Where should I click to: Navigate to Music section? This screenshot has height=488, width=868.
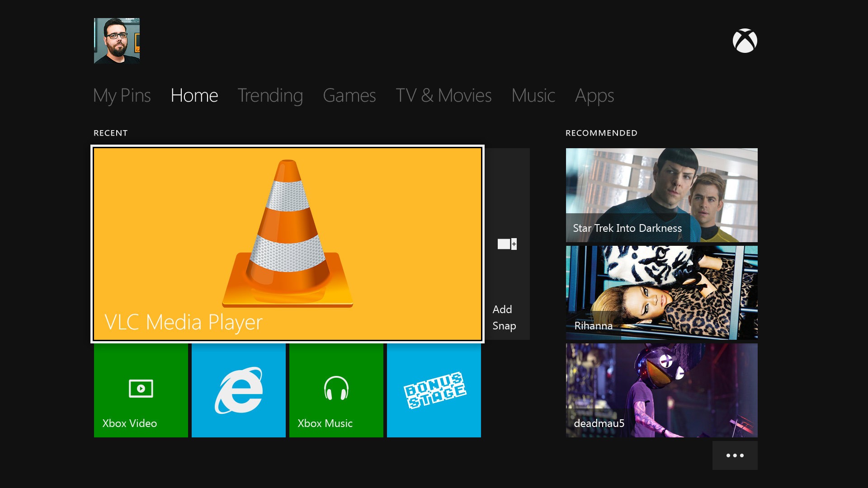pos(533,94)
